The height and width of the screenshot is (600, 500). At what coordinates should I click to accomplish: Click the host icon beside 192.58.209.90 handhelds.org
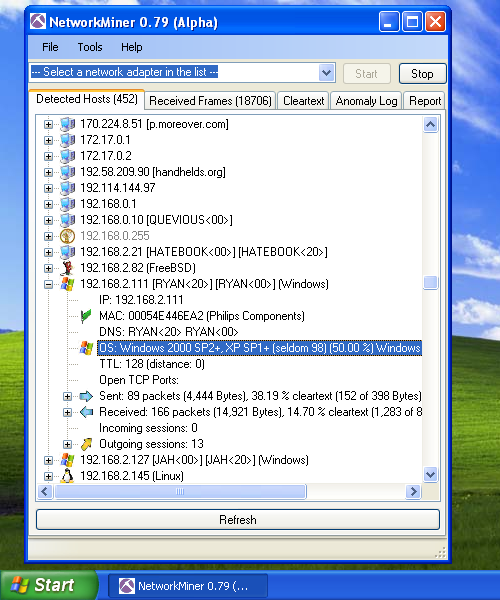(67, 172)
